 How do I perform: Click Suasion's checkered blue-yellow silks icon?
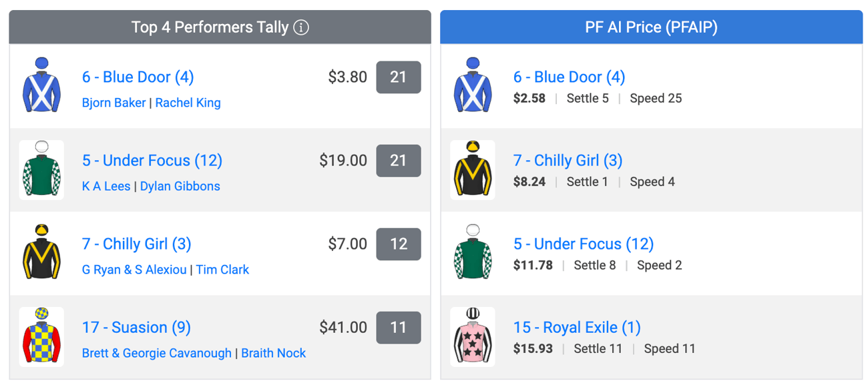pos(42,337)
